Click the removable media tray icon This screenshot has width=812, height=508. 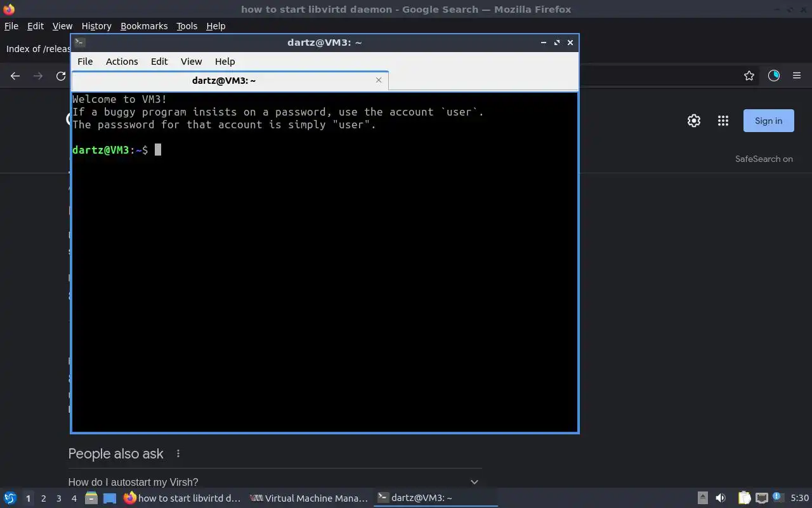point(702,498)
